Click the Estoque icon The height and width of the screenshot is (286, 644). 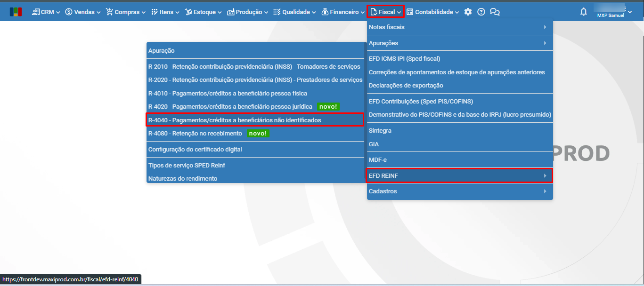188,12
